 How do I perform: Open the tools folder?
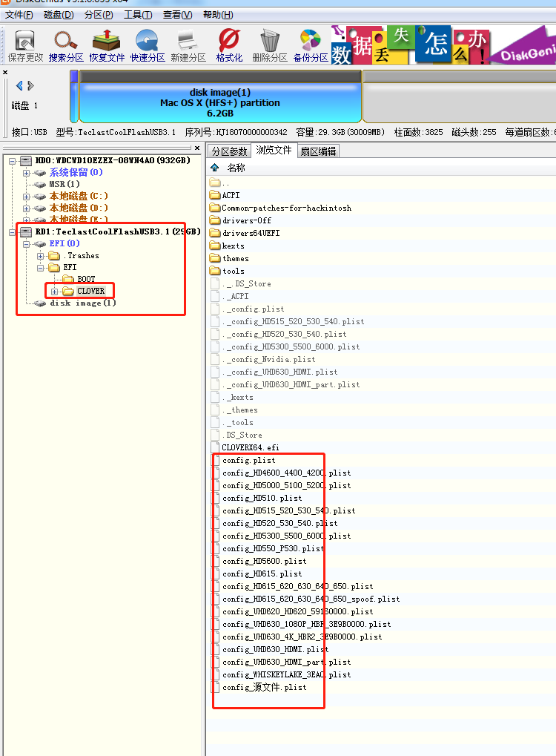pos(234,271)
